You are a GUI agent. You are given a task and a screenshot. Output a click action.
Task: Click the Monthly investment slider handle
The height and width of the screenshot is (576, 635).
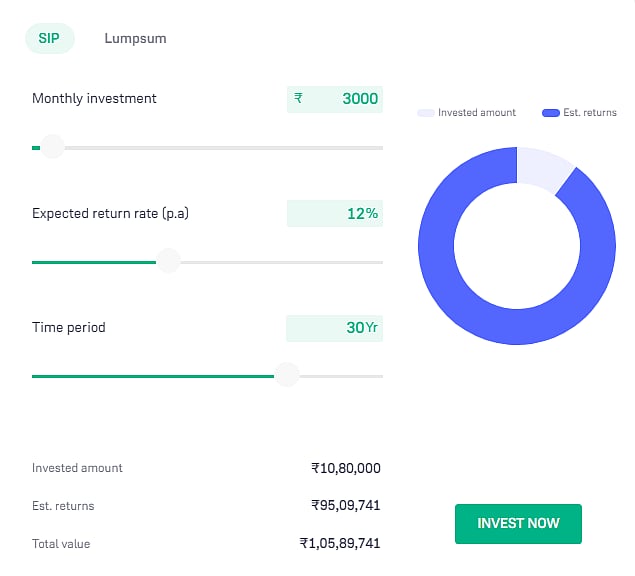coord(52,148)
